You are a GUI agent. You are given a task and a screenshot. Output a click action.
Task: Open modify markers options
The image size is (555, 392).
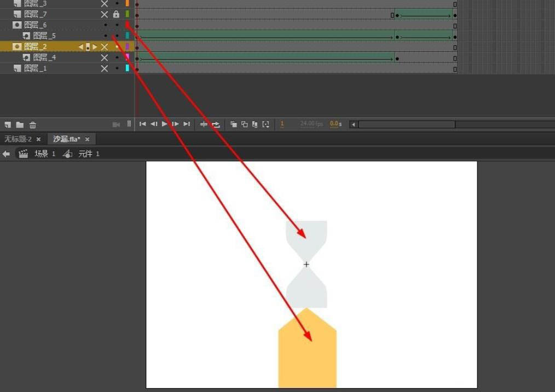(266, 124)
